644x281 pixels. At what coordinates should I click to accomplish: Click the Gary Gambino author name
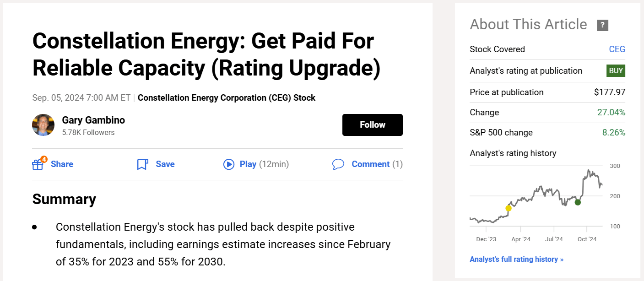coord(93,120)
